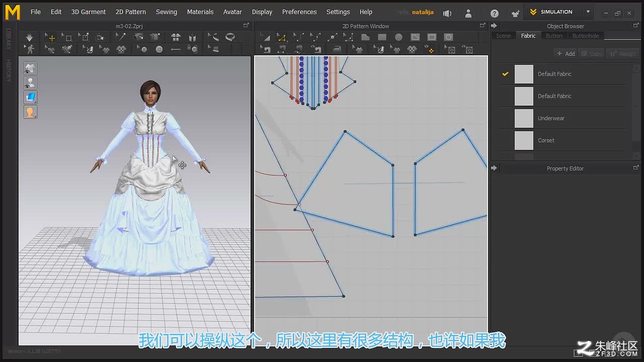
Task: Open the 3D Garment menu
Action: pos(89,12)
